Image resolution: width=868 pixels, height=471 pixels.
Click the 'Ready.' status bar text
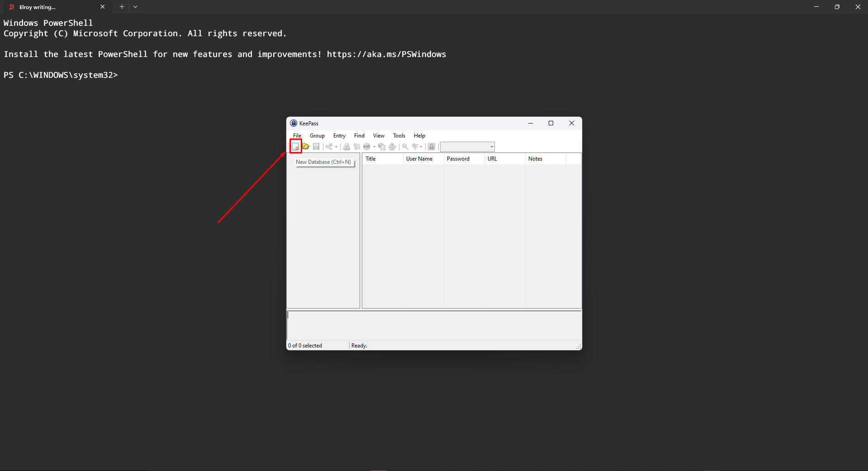pos(359,346)
